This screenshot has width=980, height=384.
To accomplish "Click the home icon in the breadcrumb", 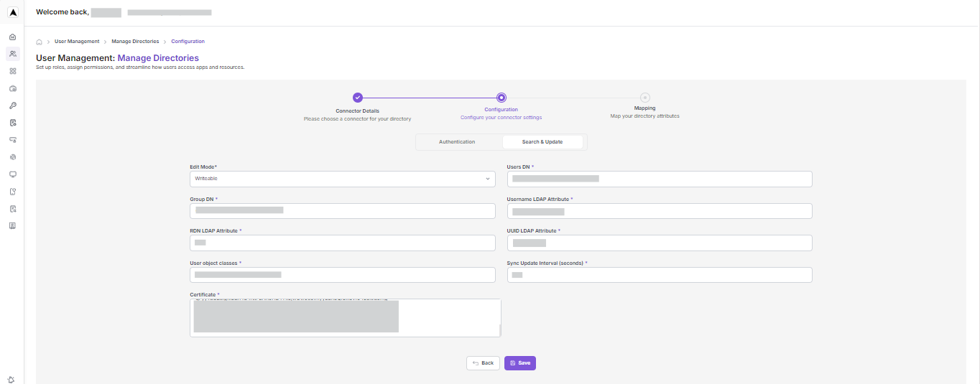I will coord(40,42).
